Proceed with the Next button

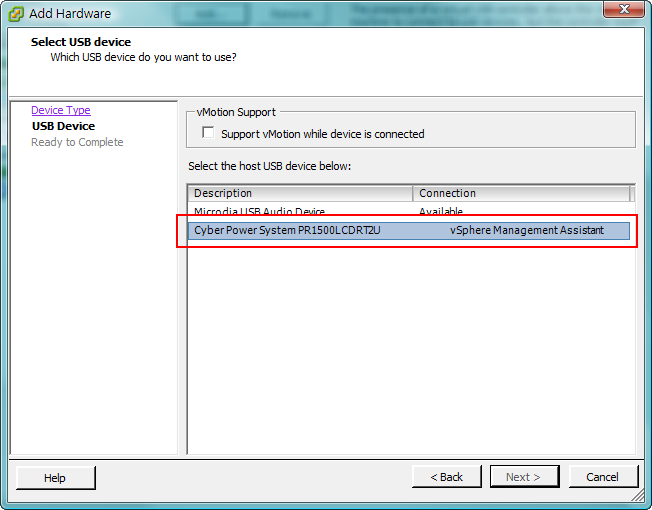coord(524,477)
